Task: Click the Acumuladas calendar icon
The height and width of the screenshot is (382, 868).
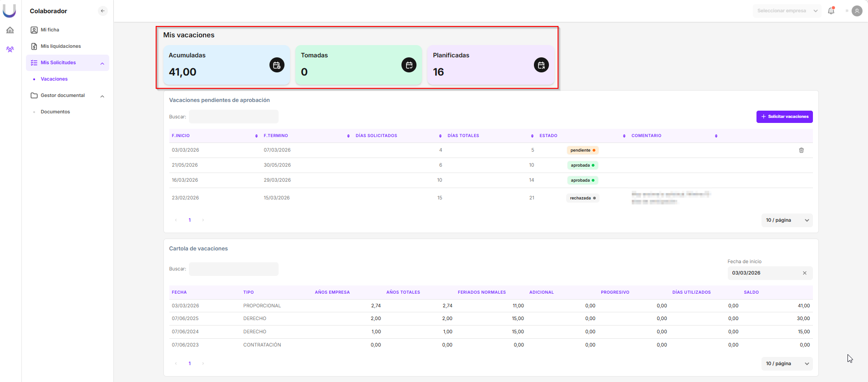Action: 277,65
